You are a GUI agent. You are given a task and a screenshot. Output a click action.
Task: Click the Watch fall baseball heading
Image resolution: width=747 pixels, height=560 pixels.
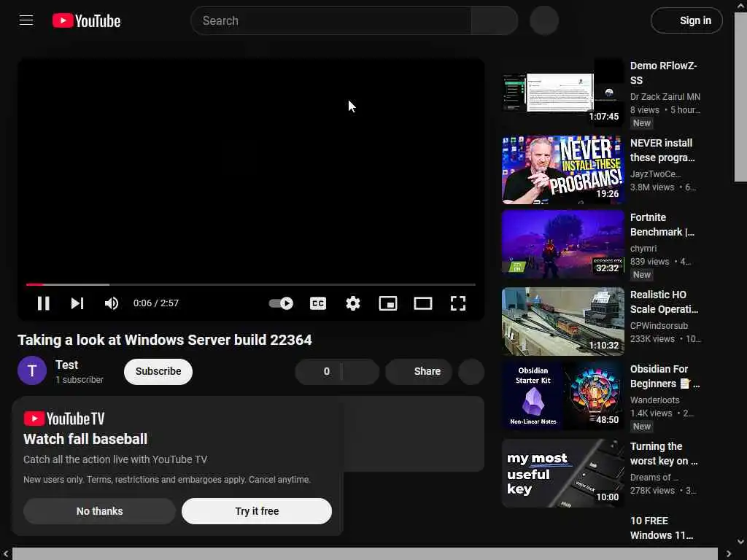pyautogui.click(x=85, y=439)
